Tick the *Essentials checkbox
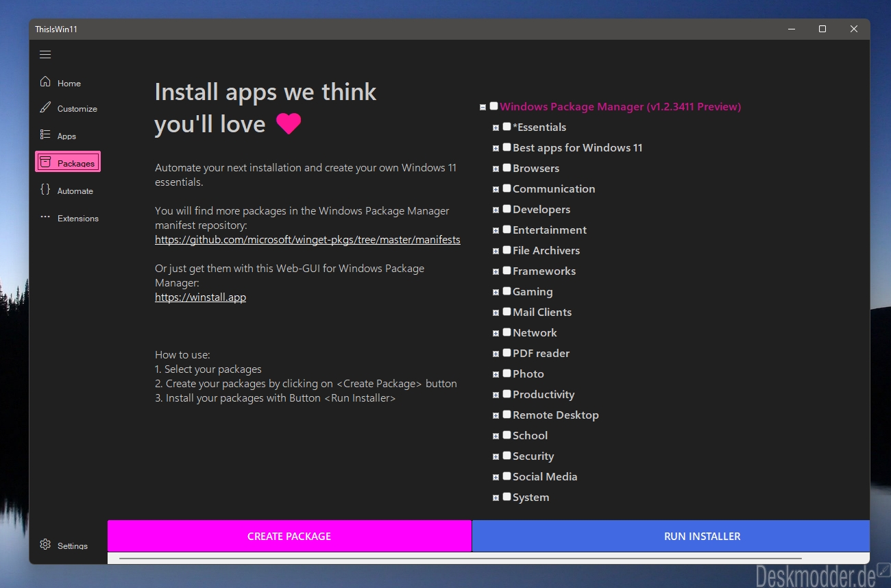 click(506, 127)
